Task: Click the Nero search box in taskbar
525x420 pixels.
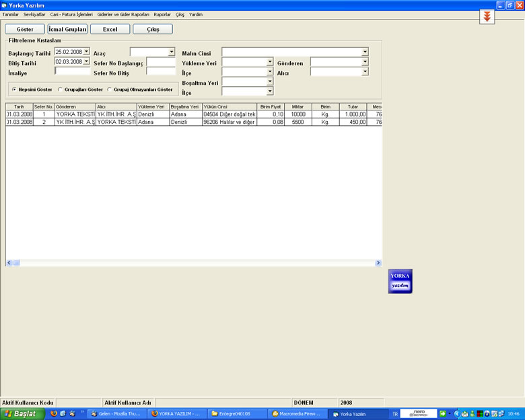Action: (419, 414)
